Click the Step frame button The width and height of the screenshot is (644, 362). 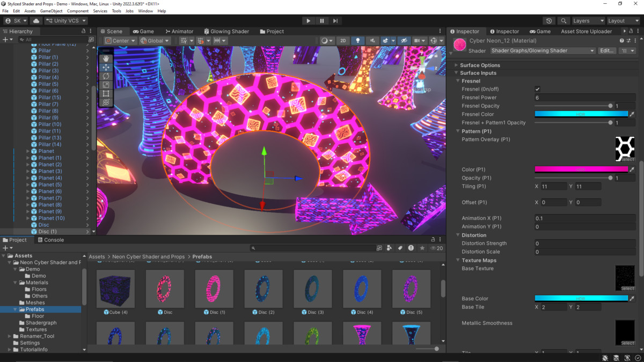click(335, 21)
